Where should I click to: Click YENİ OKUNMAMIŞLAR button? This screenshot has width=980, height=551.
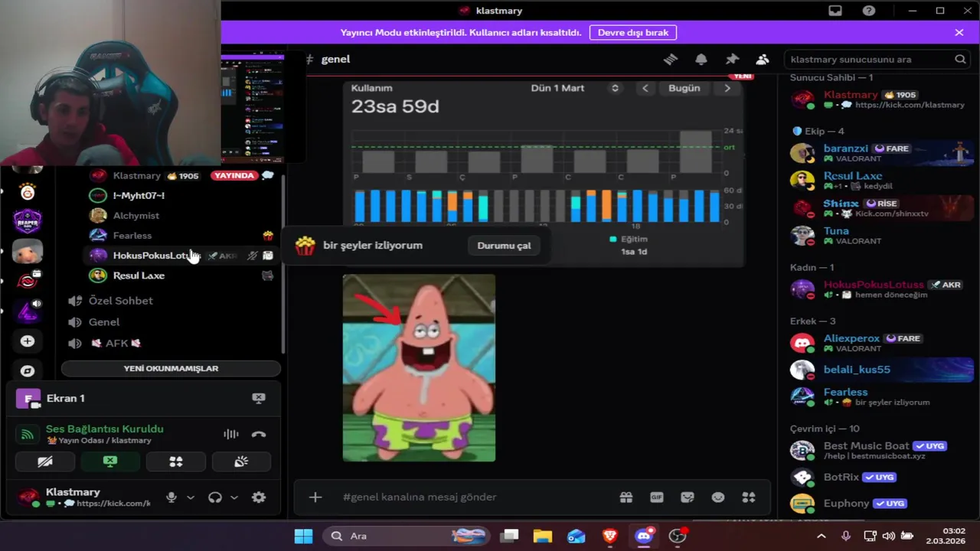pyautogui.click(x=171, y=368)
